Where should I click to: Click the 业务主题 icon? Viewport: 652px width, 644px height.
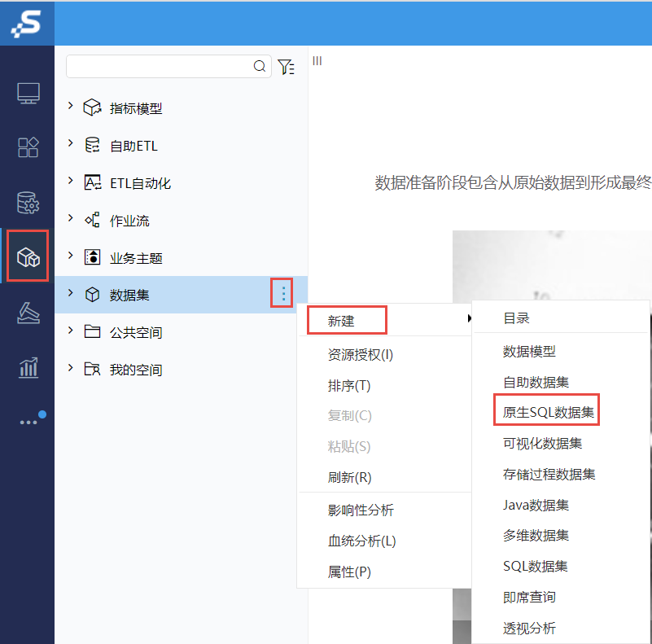pos(92,257)
